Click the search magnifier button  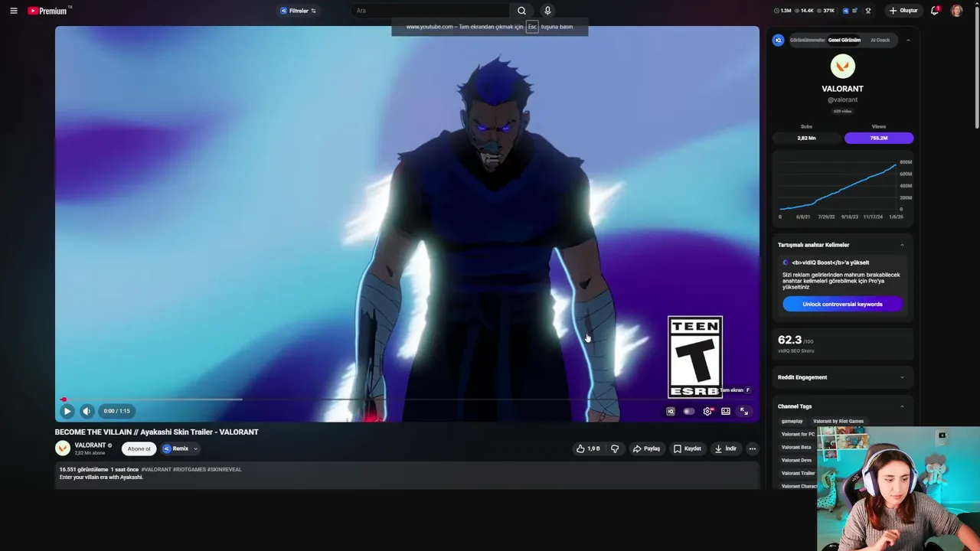point(521,11)
